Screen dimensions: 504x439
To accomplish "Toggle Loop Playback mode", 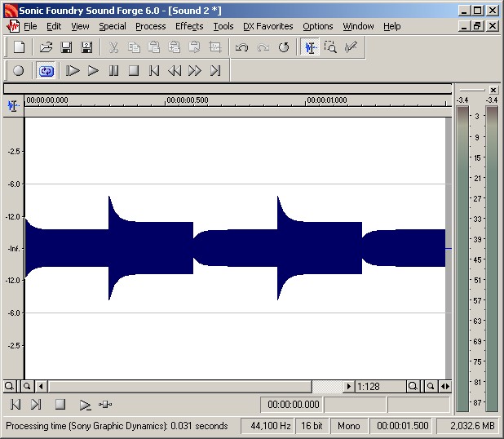I will click(x=46, y=70).
